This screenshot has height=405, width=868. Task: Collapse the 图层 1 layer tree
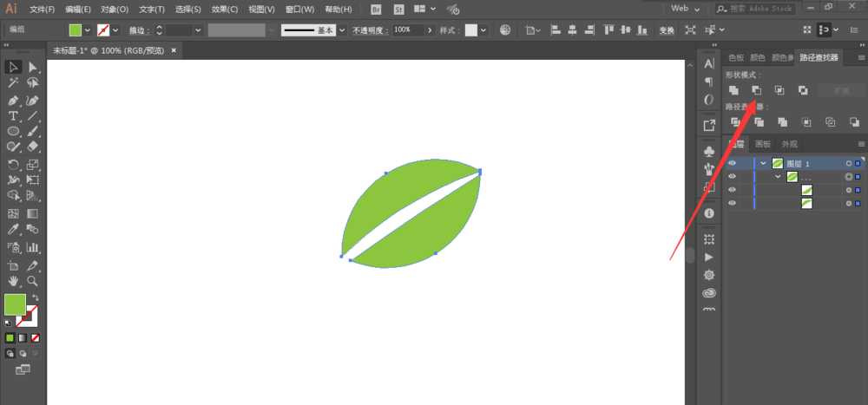point(763,163)
